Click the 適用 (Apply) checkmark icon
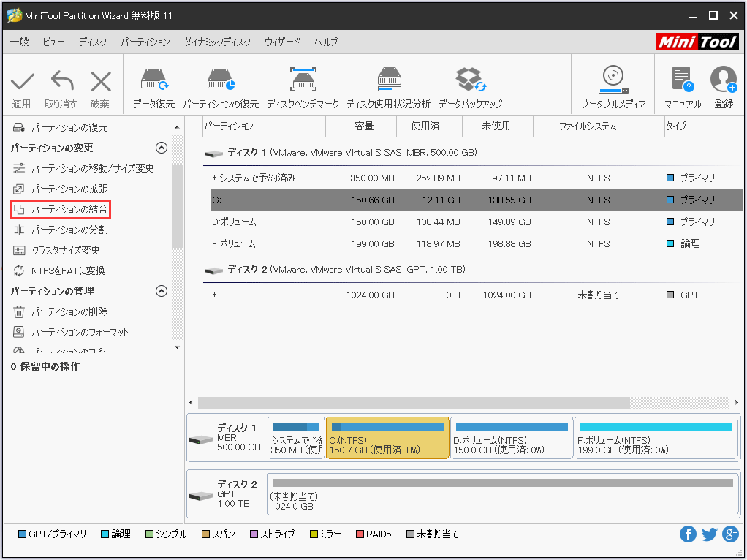Image resolution: width=747 pixels, height=560 pixels. (x=23, y=81)
